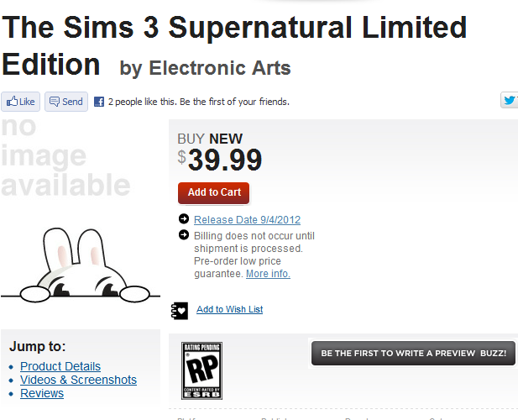Open the More info. link
The image size is (518, 420).
(x=268, y=274)
